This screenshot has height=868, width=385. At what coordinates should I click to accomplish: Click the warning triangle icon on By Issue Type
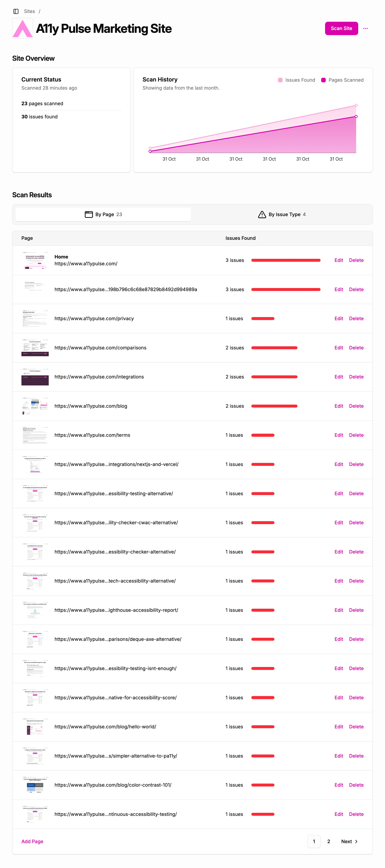click(x=262, y=215)
